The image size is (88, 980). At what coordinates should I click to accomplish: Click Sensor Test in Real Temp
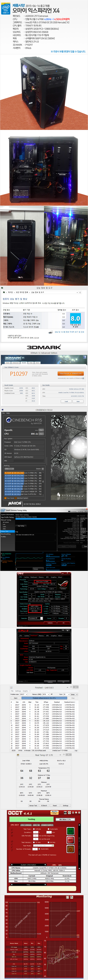[x=33, y=806]
